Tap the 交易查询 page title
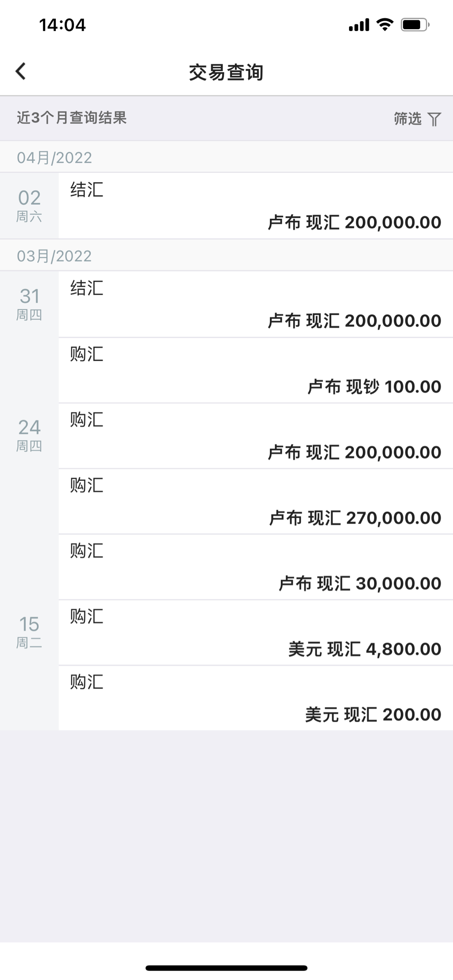453x980 pixels. pyautogui.click(x=226, y=72)
